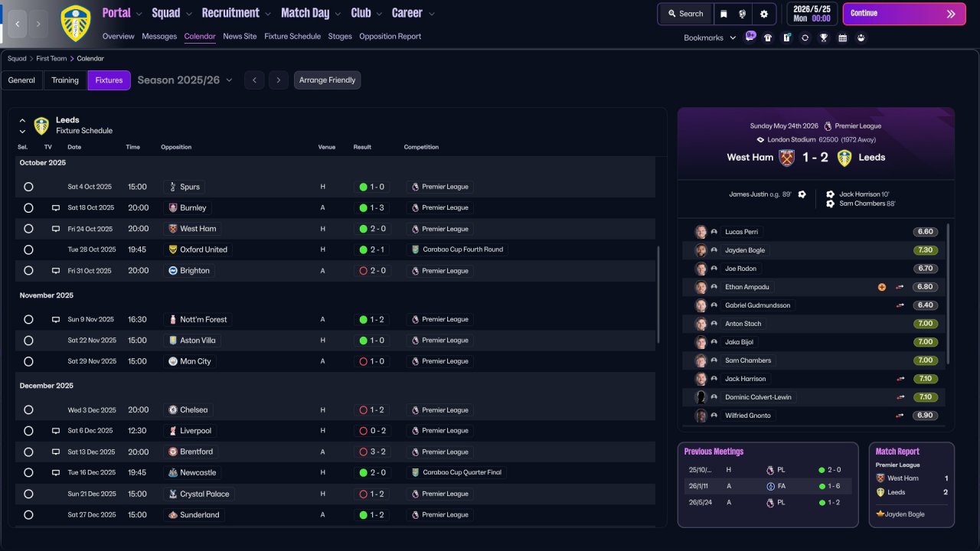Image resolution: width=980 pixels, height=551 pixels.
Task: Select the Oxford United fixture radio button
Action: pos(28,249)
